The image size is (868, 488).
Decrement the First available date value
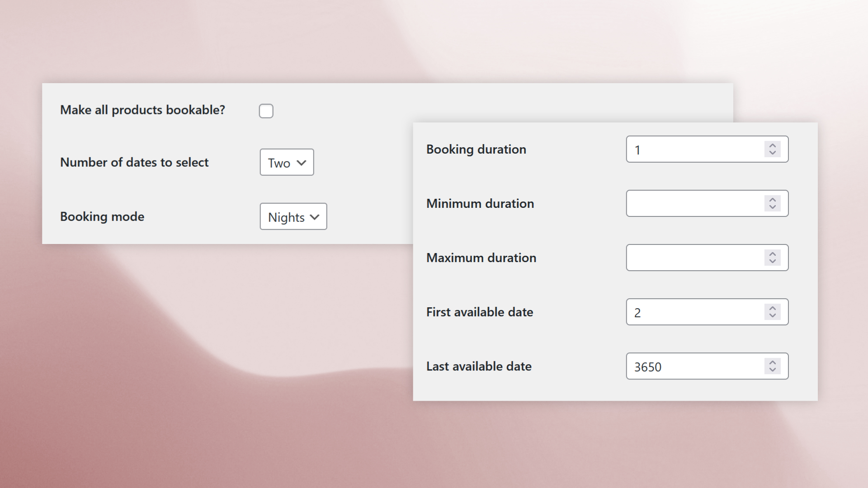tap(772, 315)
